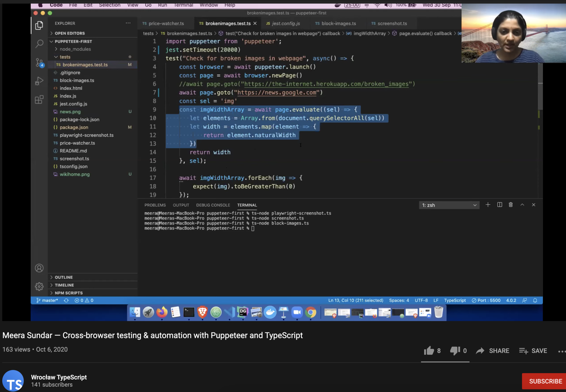Like the video with thumbs up
Screen dimensions: 566x392
429,351
